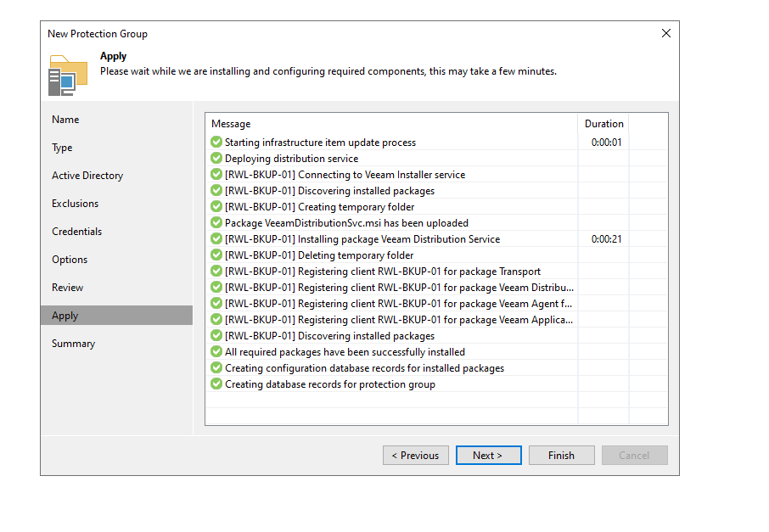Close the New Protection Group dialog
This screenshot has width=769, height=532.
pos(666,33)
